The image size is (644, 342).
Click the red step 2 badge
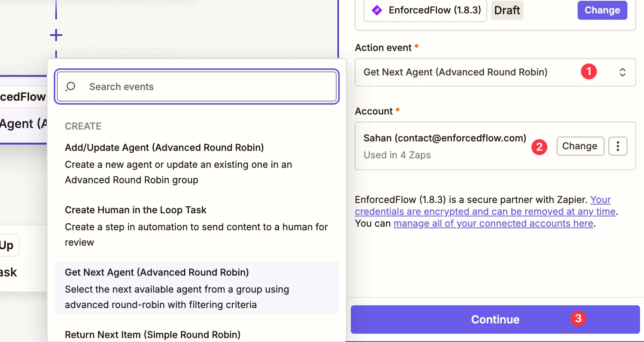(539, 147)
